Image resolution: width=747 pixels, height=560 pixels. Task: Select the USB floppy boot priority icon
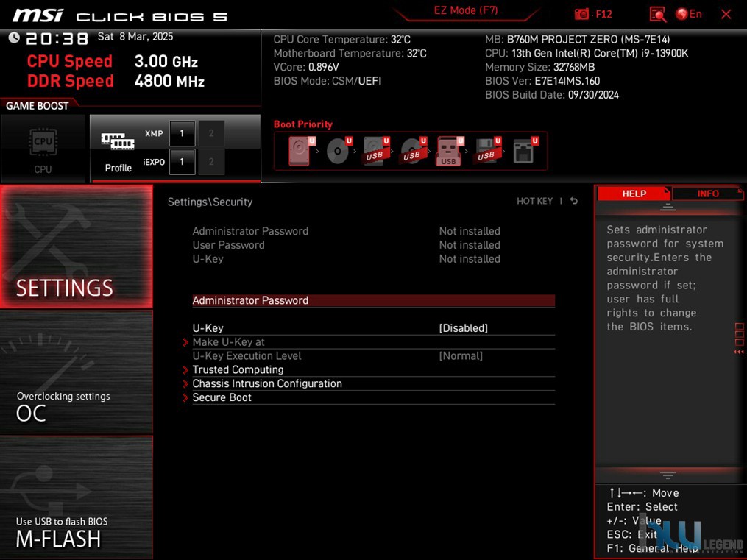point(487,150)
